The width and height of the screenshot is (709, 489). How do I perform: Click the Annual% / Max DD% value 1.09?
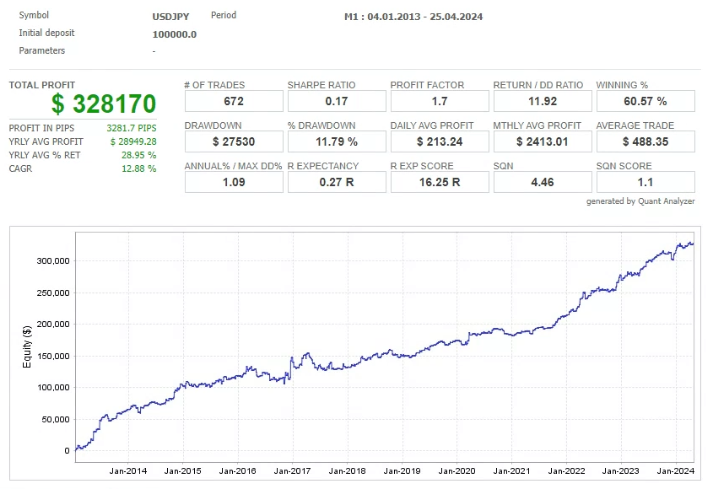[x=232, y=183]
